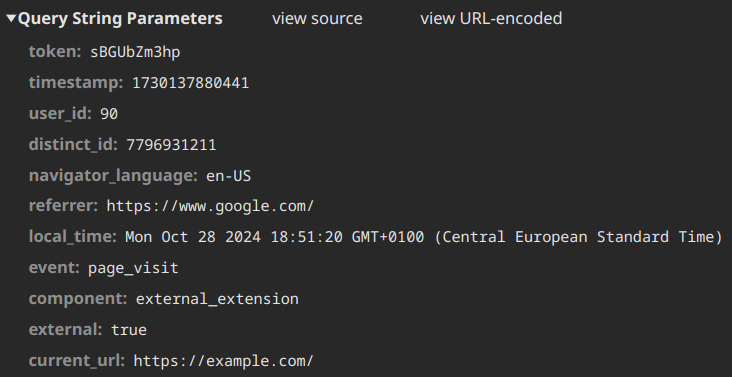The width and height of the screenshot is (732, 377).
Task: Select the user_id value 90
Action: coord(109,114)
